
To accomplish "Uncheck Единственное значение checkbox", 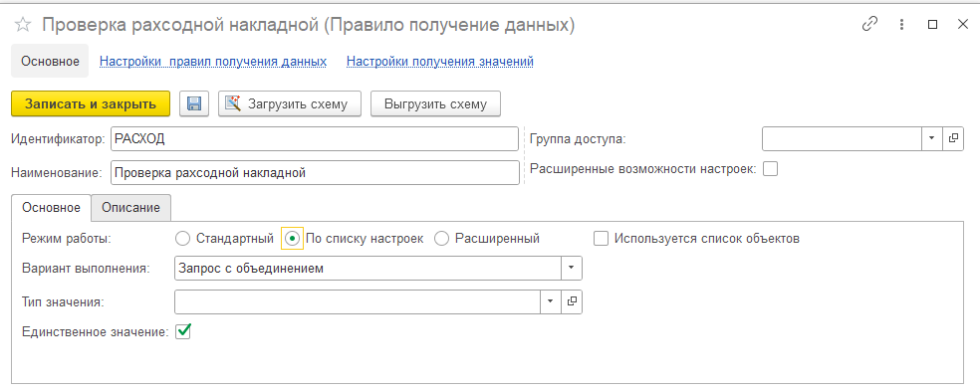I will 183,331.
